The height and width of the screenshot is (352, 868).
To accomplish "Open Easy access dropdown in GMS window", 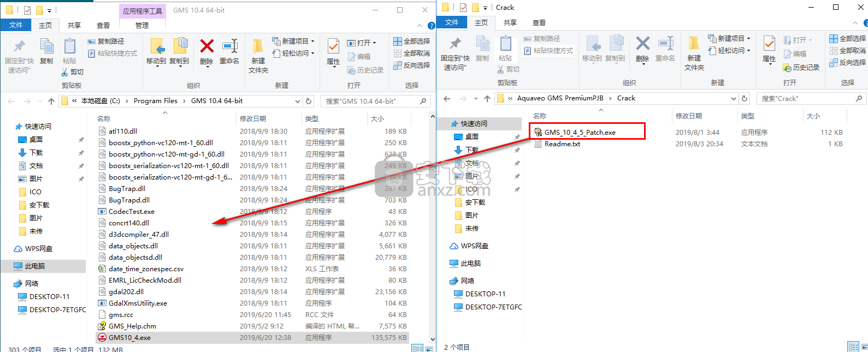I will [293, 53].
